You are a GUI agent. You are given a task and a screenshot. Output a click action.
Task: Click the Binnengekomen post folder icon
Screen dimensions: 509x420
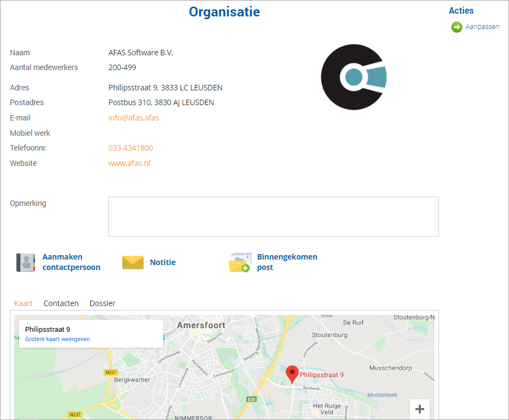240,262
